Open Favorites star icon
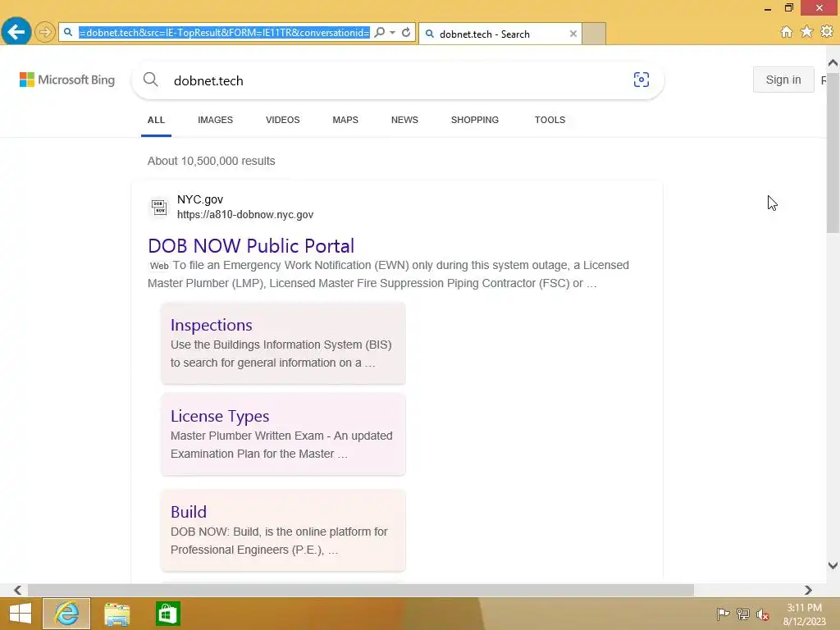Image resolution: width=840 pixels, height=630 pixels. [806, 32]
